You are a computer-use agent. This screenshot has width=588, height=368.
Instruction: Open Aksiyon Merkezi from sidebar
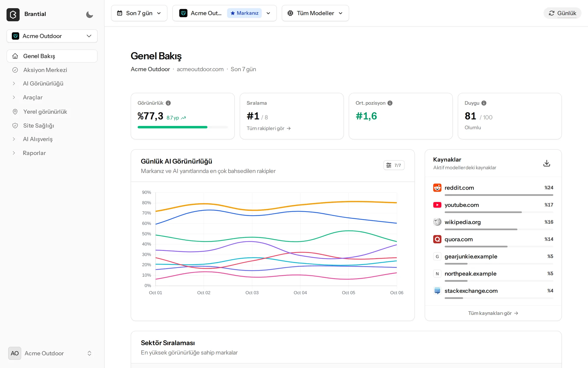tap(52, 70)
